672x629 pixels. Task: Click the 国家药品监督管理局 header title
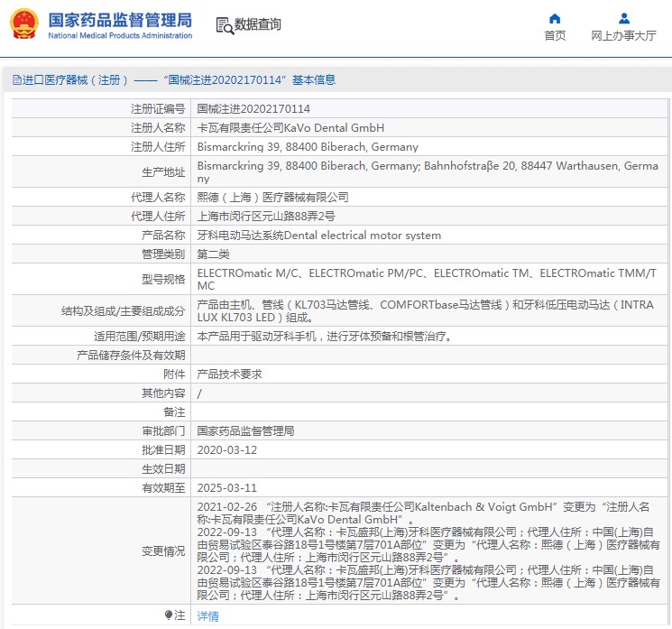tap(120, 20)
